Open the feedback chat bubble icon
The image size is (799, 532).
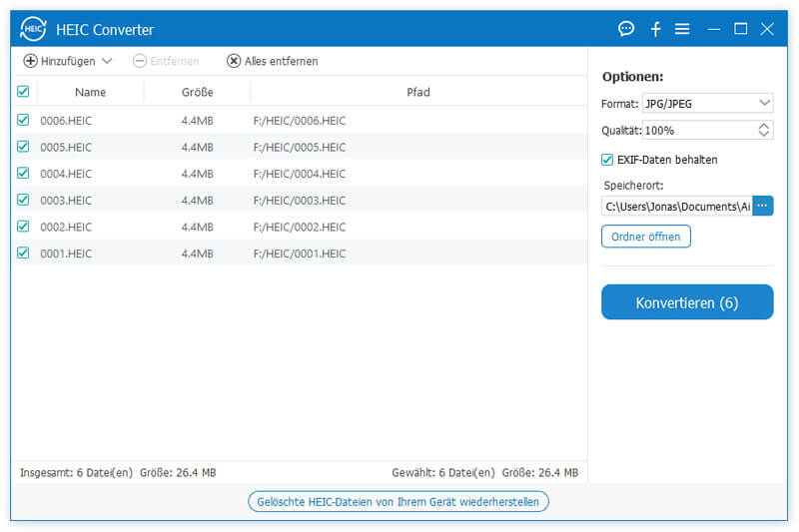coord(626,29)
